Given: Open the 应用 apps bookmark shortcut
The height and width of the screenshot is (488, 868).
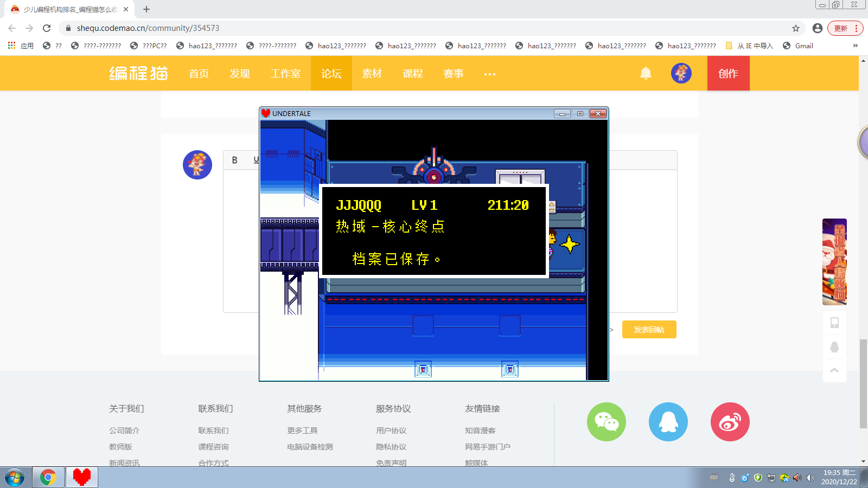Looking at the screenshot, I should (21, 46).
